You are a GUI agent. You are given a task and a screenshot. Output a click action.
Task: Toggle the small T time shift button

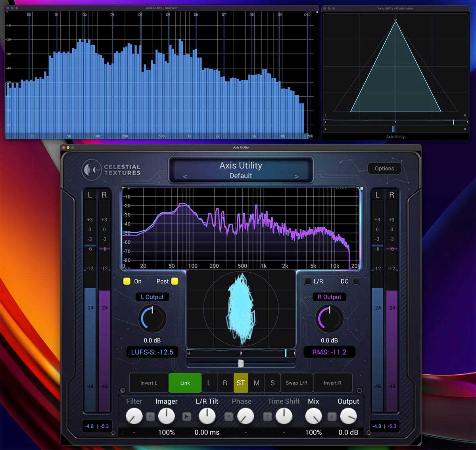click(x=267, y=416)
